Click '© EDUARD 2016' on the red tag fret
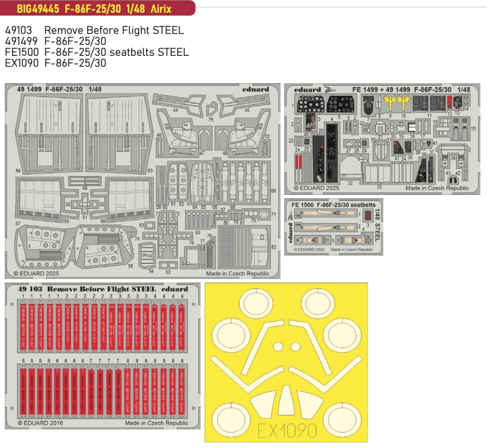 (40, 423)
